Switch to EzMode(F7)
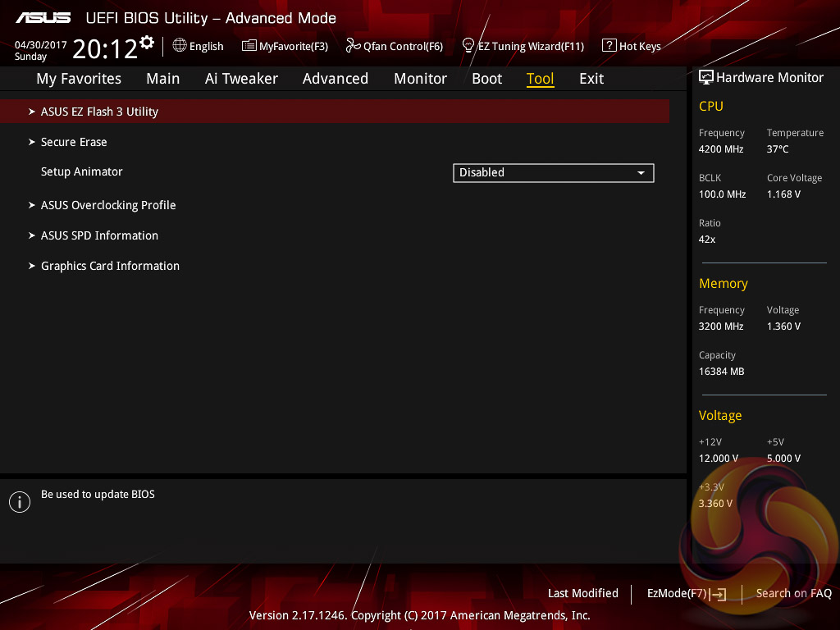This screenshot has height=630, width=840. (x=687, y=594)
